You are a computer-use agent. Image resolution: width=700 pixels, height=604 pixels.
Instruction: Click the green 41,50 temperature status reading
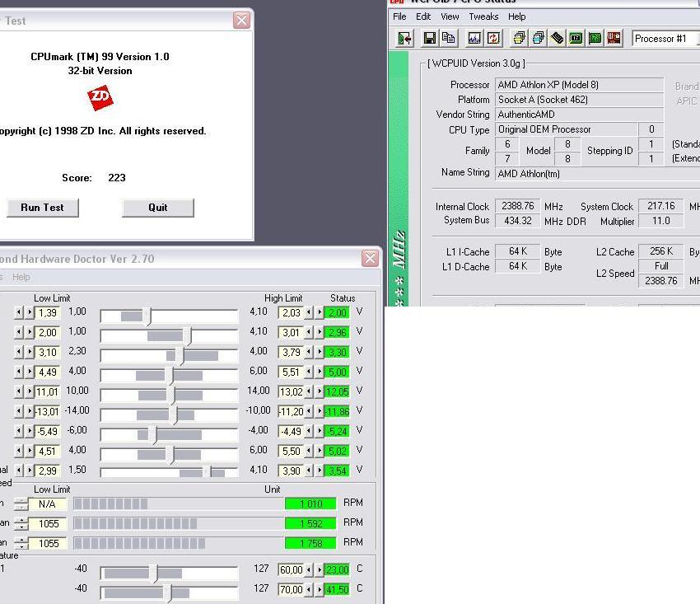(x=337, y=590)
